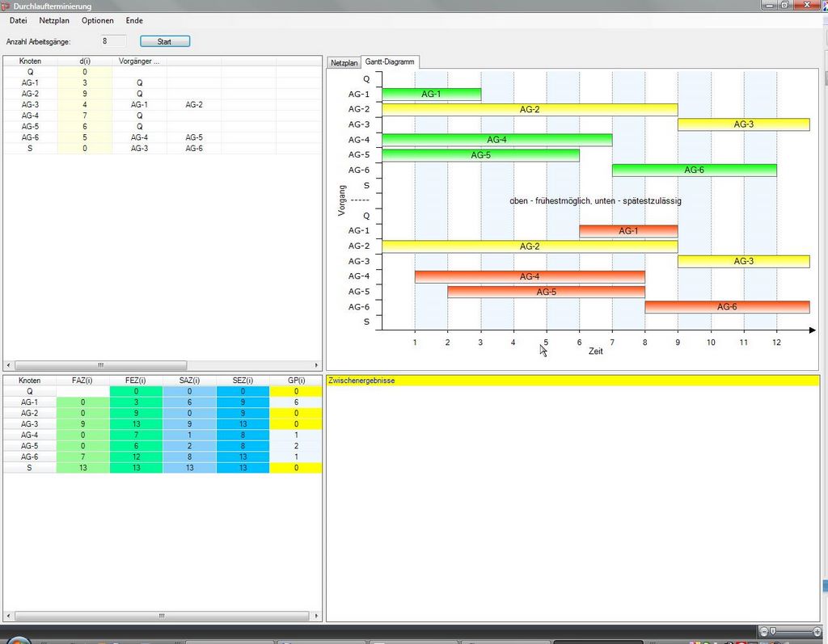Click the yellow Zwischenergebnisse header bar

point(572,380)
